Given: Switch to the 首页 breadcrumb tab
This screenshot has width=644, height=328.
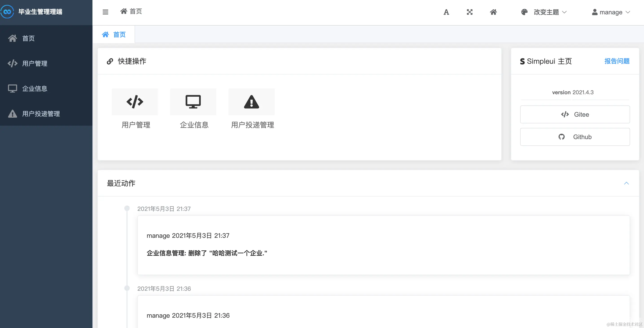Looking at the screenshot, I should (x=114, y=34).
